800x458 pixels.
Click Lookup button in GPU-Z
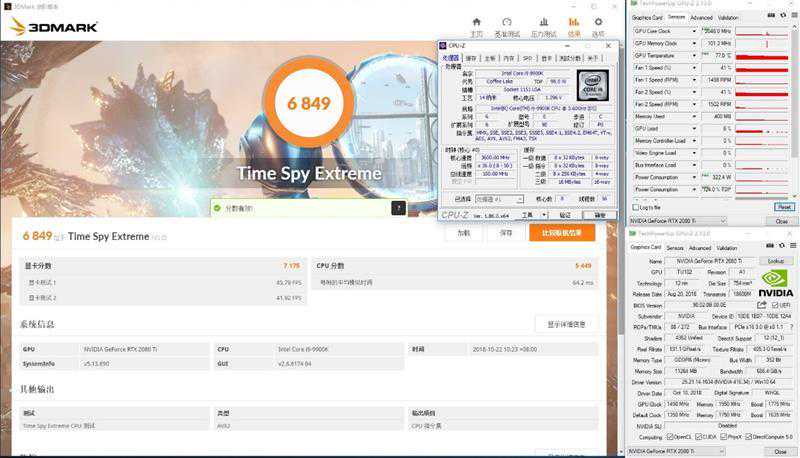click(x=775, y=260)
